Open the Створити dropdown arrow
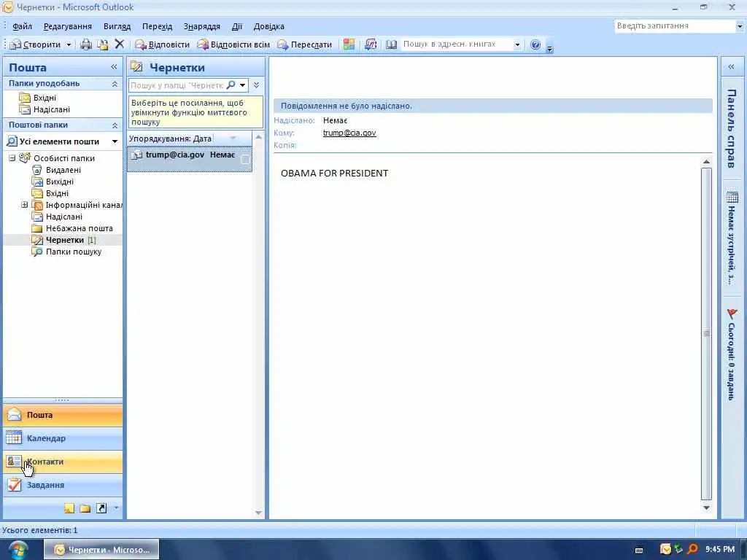The width and height of the screenshot is (747, 560). pyautogui.click(x=69, y=44)
